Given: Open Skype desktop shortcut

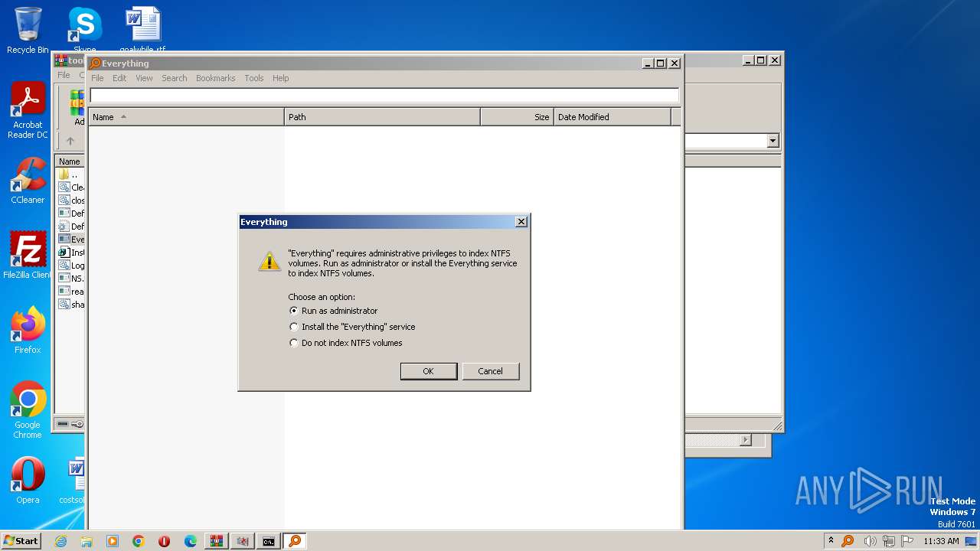Looking at the screenshot, I should pos(84,29).
